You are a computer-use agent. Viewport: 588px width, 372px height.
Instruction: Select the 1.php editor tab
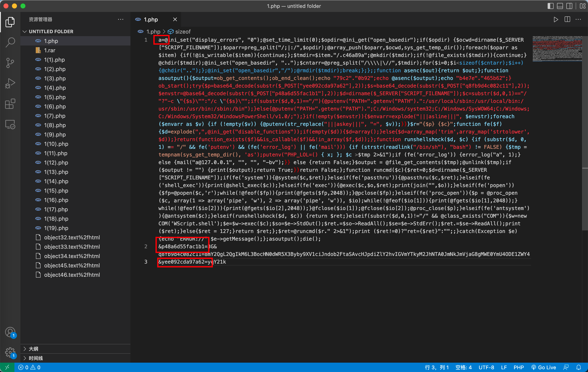pos(155,19)
